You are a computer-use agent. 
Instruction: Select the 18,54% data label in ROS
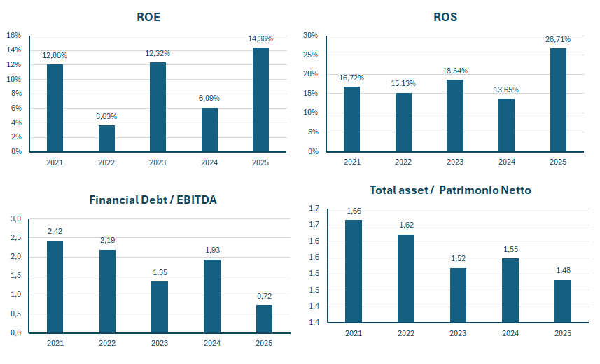455,71
